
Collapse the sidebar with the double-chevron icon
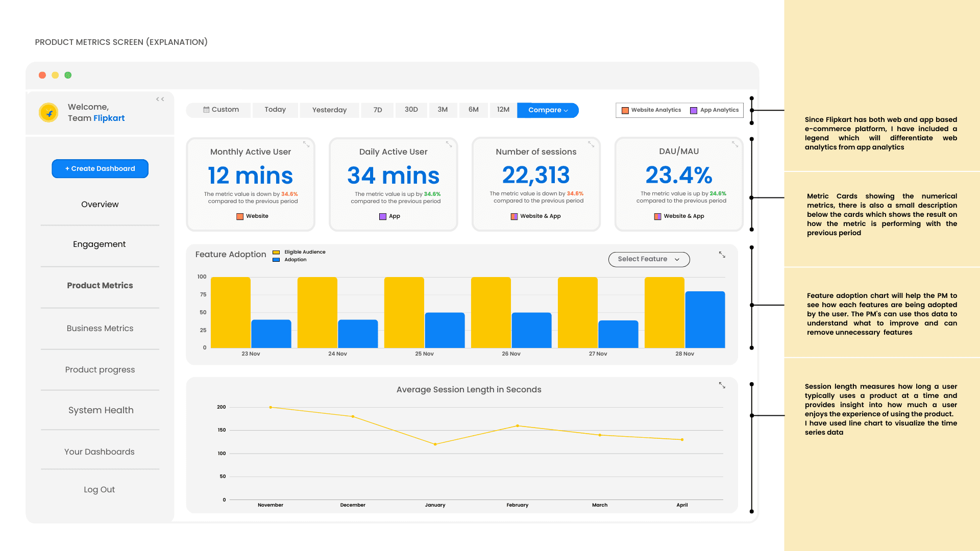tap(160, 99)
